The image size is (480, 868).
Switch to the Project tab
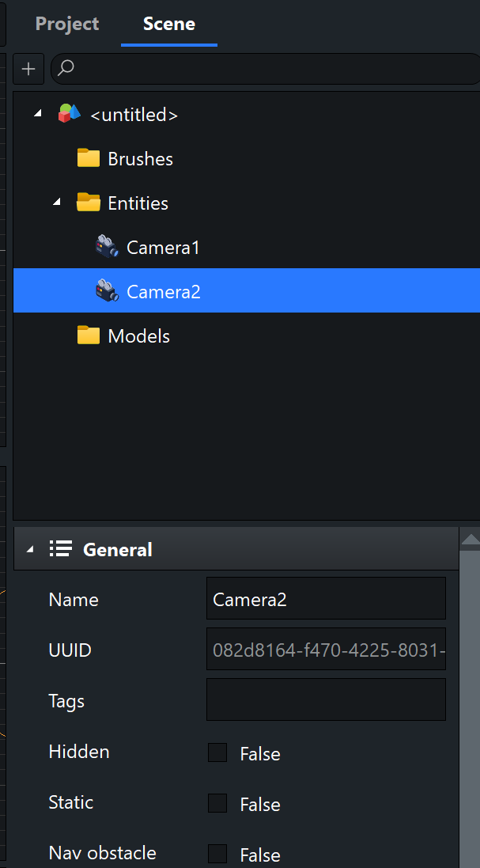(67, 24)
